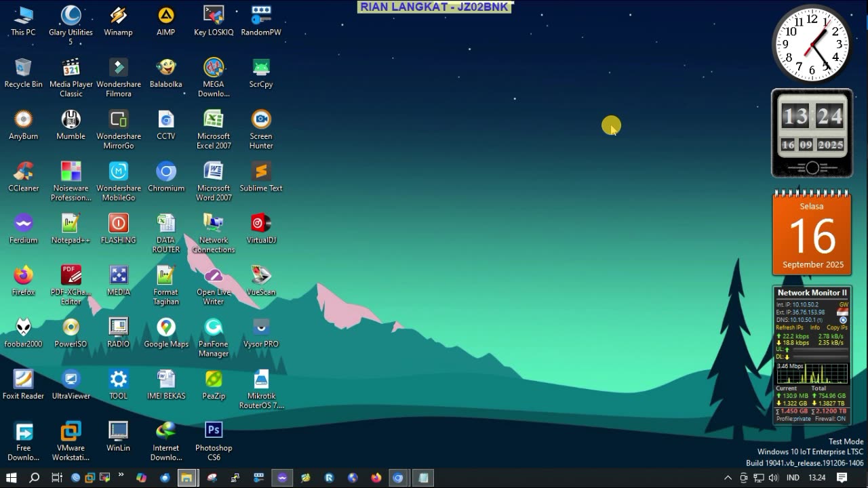
Task: Select the FLASHING desktop shortcut
Action: (118, 229)
